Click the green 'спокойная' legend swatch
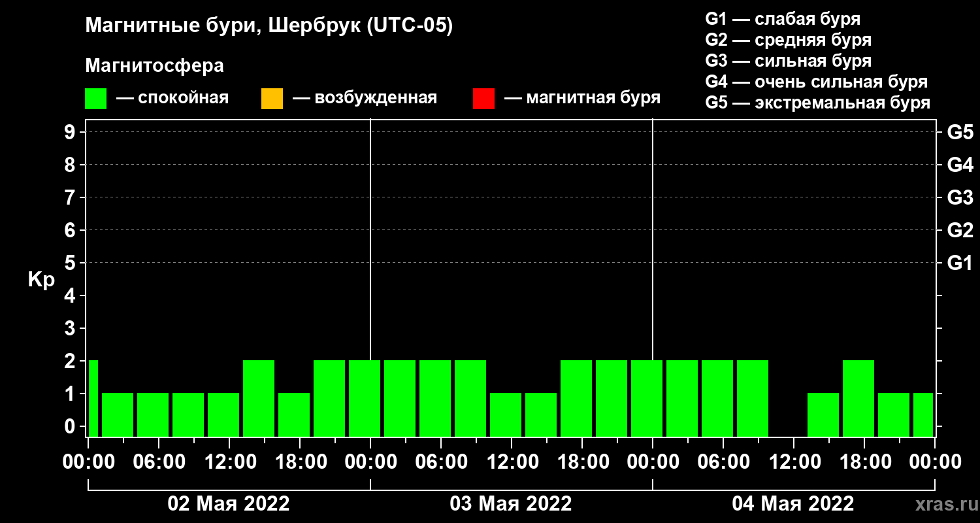 pos(95,99)
